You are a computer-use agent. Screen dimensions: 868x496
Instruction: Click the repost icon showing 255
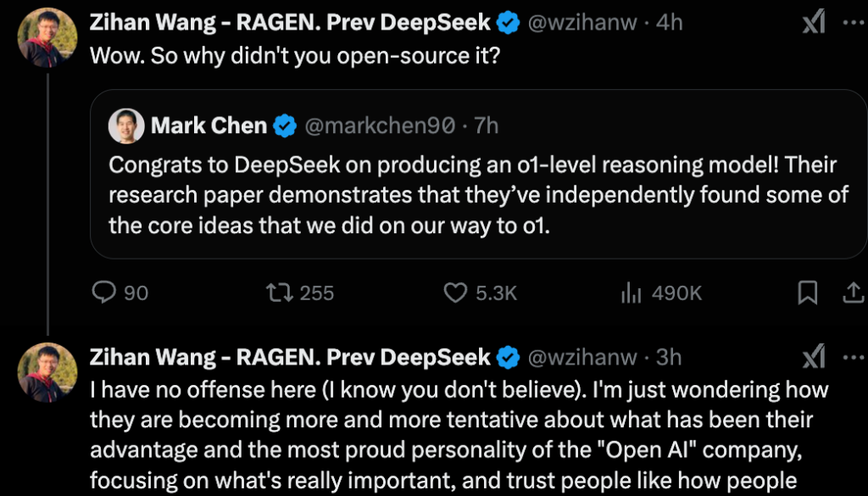pyautogui.click(x=277, y=293)
